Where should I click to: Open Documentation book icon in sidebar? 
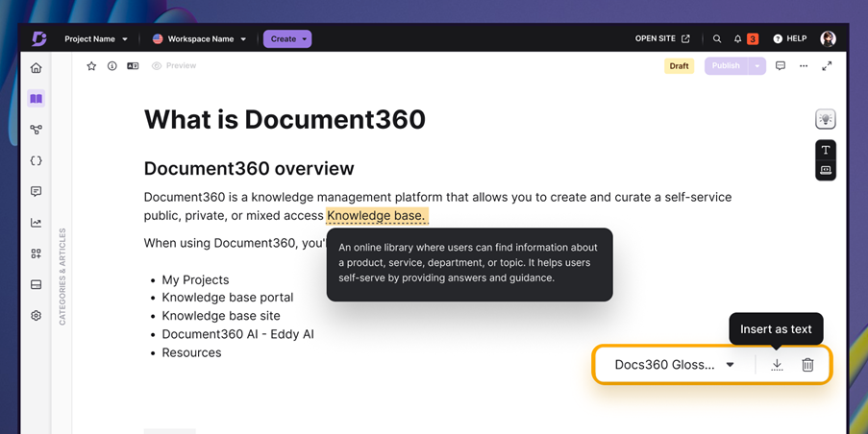pyautogui.click(x=36, y=98)
